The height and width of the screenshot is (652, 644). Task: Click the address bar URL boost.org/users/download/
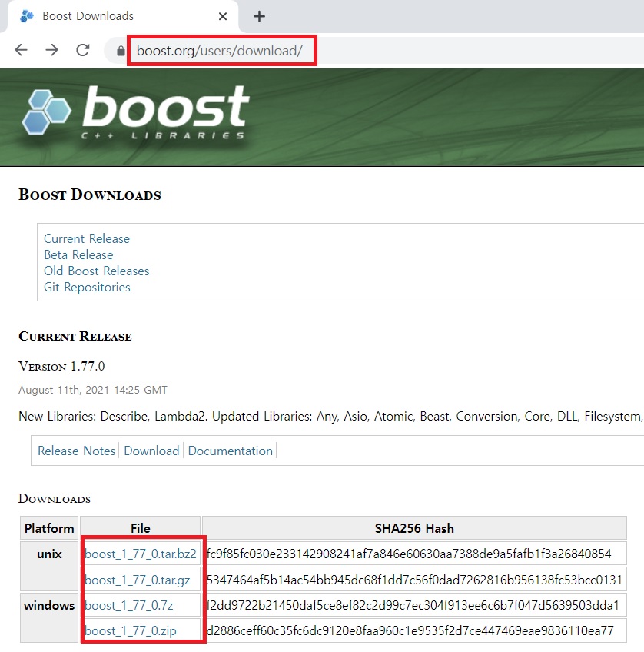(x=219, y=51)
